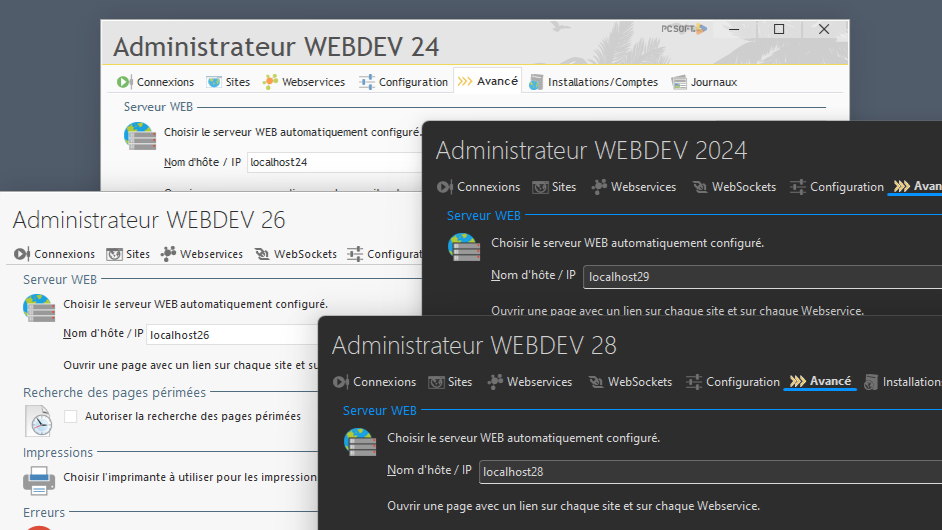
Task: Enable Autoriser la recherche des pages périmées
Action: point(71,416)
